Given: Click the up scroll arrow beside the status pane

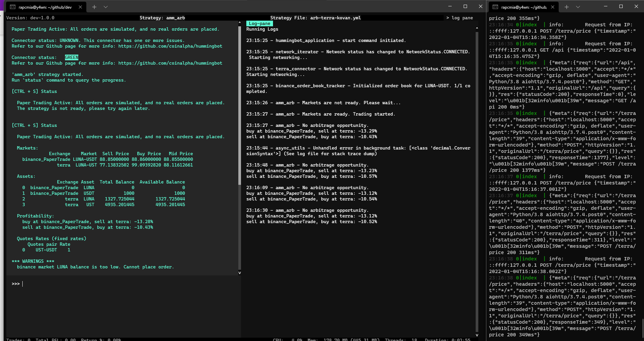Looking at the screenshot, I should tap(239, 23).
